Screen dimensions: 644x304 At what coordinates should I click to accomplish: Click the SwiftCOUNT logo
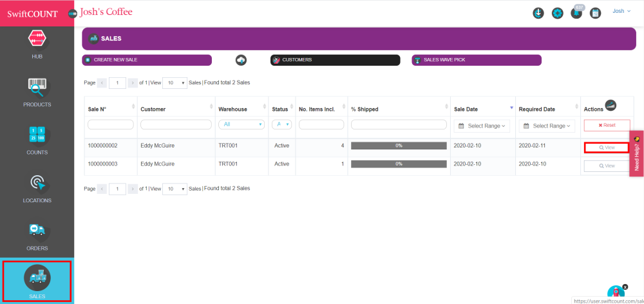pyautogui.click(x=32, y=14)
